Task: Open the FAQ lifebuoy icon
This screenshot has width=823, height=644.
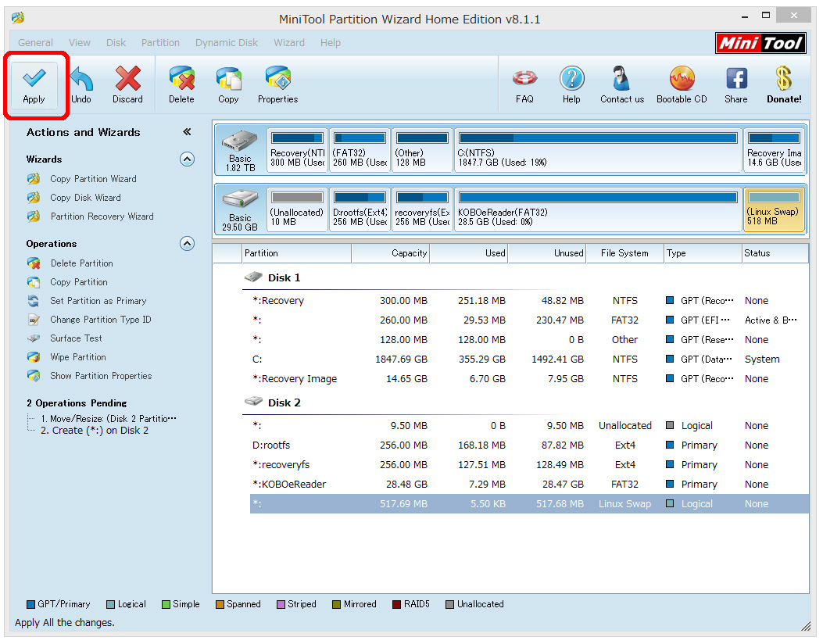Action: [524, 85]
